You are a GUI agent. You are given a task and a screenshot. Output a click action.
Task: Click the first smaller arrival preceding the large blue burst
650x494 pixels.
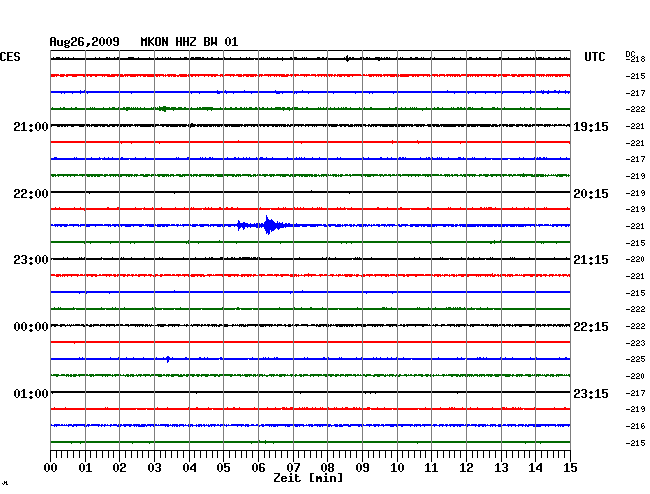[x=242, y=225]
